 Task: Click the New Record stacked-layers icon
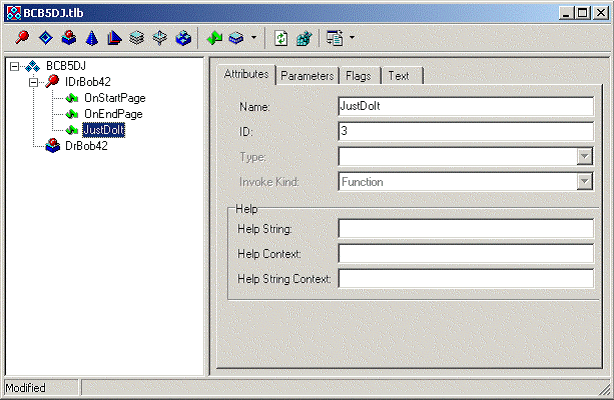[x=137, y=38]
